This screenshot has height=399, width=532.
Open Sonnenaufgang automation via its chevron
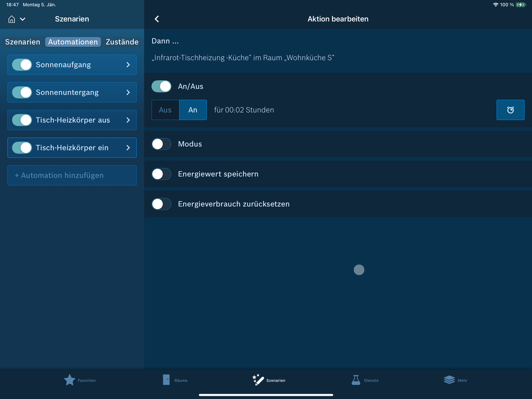point(128,65)
